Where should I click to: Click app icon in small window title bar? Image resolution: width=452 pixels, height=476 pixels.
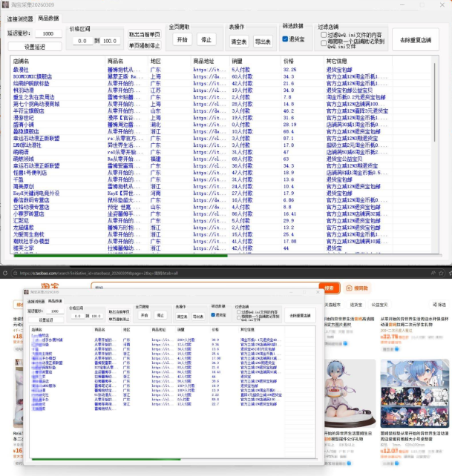[27, 291]
